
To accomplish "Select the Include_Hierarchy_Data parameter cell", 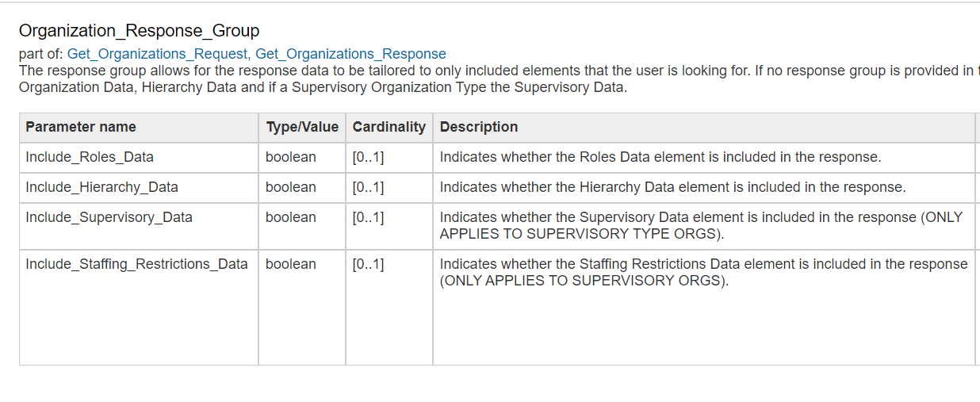I will pyautogui.click(x=101, y=187).
